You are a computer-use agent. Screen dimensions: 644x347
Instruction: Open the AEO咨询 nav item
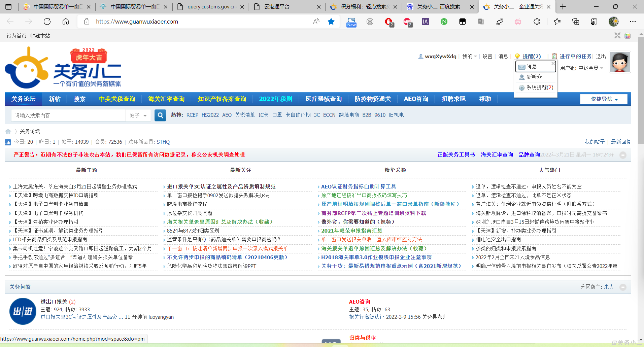(x=416, y=99)
